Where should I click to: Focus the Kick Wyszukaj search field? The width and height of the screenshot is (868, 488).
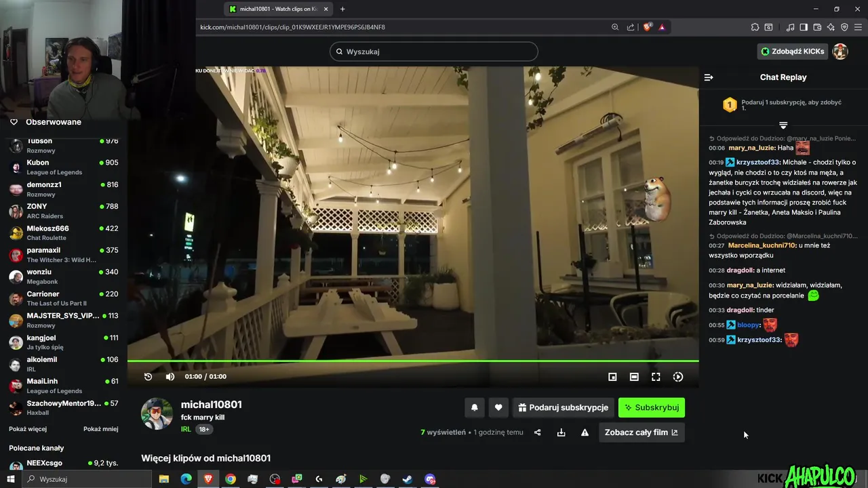coord(434,52)
